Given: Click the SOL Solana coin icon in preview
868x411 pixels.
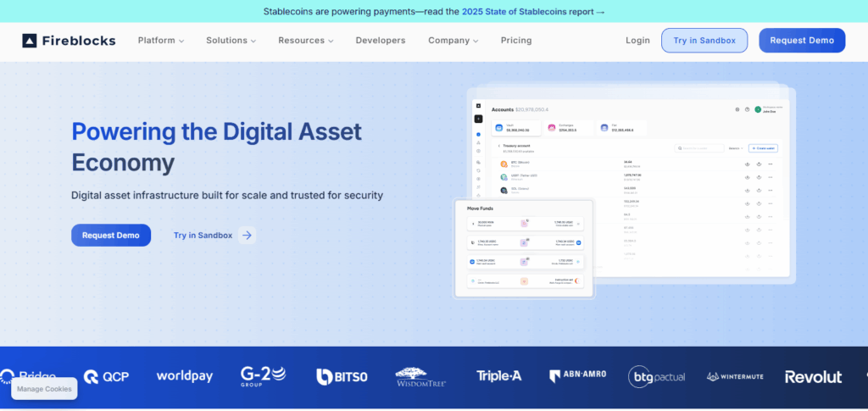Looking at the screenshot, I should click(504, 191).
